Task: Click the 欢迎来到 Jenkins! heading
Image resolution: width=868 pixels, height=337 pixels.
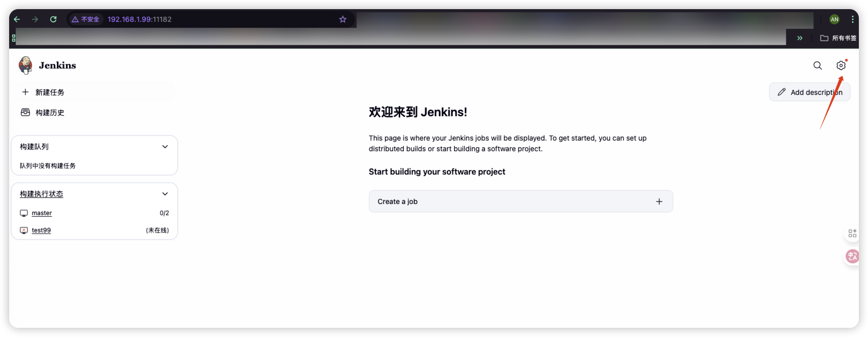Action: (x=418, y=112)
